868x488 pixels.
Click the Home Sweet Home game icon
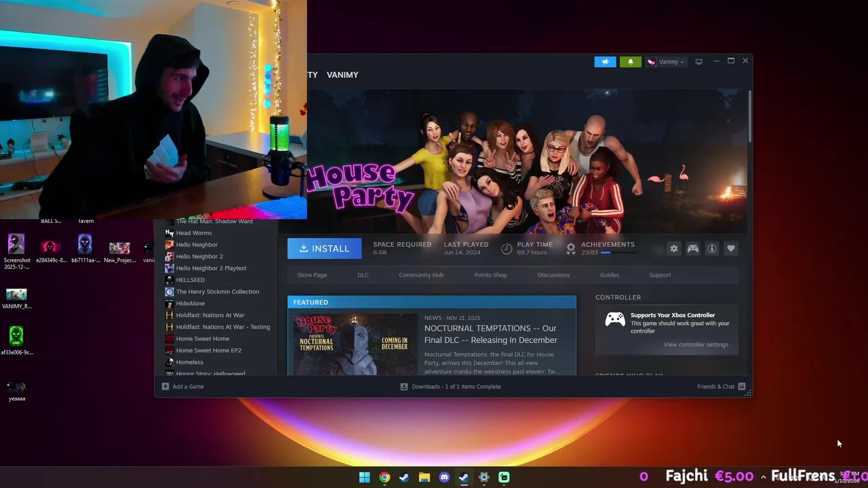click(x=170, y=338)
